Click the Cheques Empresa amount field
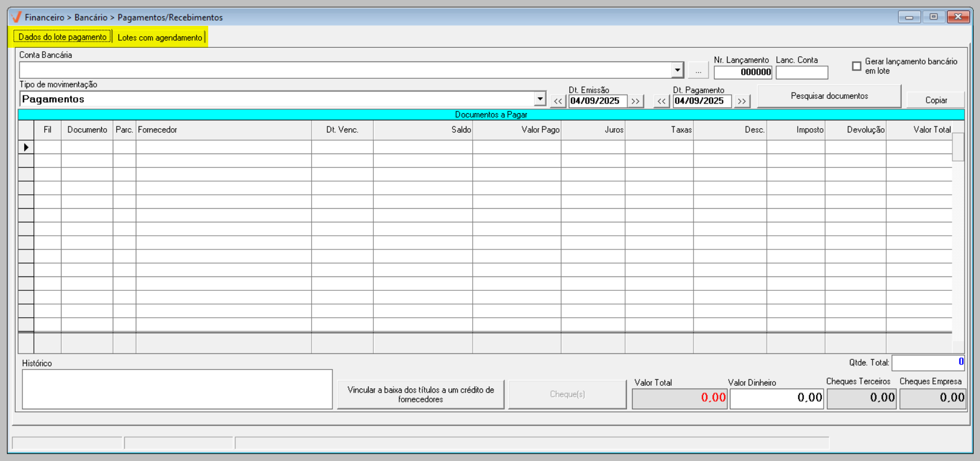This screenshot has height=461, width=980. click(x=932, y=398)
